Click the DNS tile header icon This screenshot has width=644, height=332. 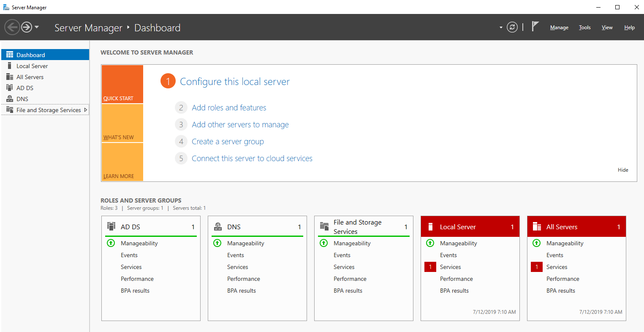coord(218,226)
